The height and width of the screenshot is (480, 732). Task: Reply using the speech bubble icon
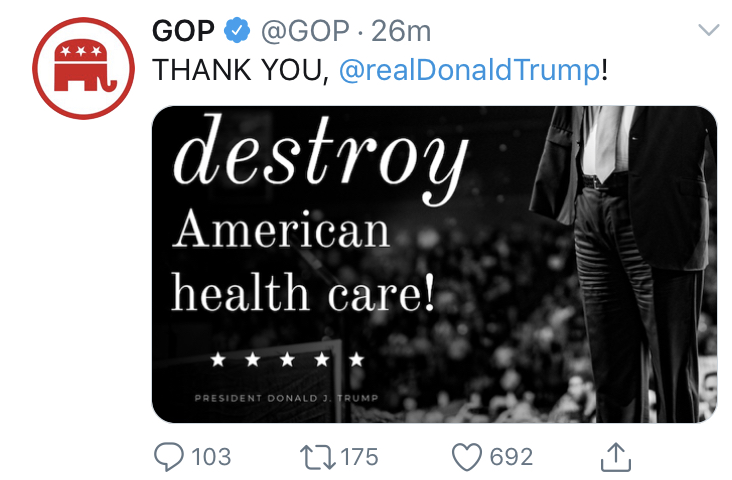[x=169, y=457]
